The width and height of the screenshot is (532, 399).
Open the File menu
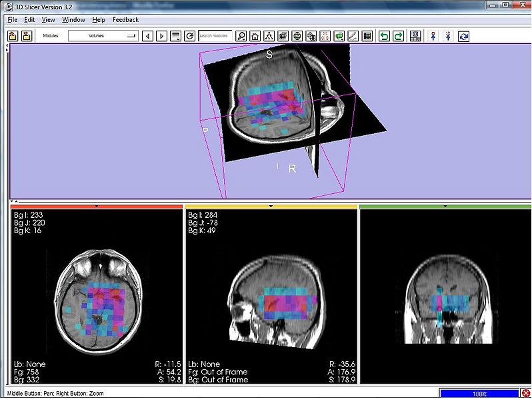point(13,20)
